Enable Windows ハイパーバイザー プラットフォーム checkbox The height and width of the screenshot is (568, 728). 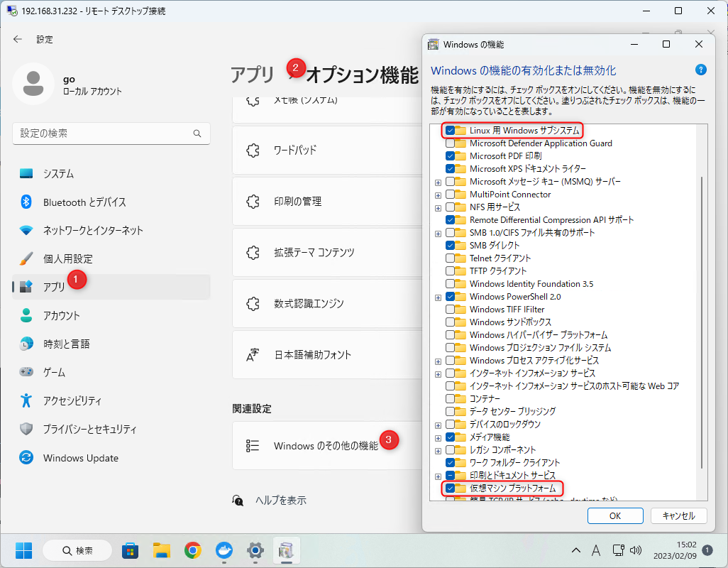[x=450, y=335]
